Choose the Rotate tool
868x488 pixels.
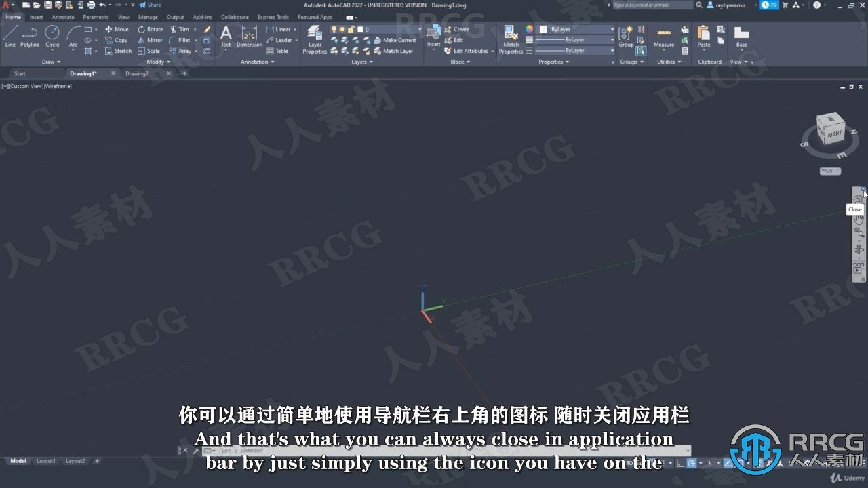point(150,29)
